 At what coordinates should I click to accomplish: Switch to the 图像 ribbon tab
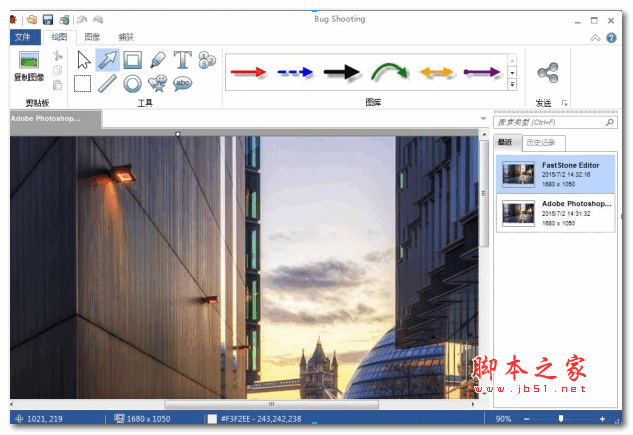(92, 37)
